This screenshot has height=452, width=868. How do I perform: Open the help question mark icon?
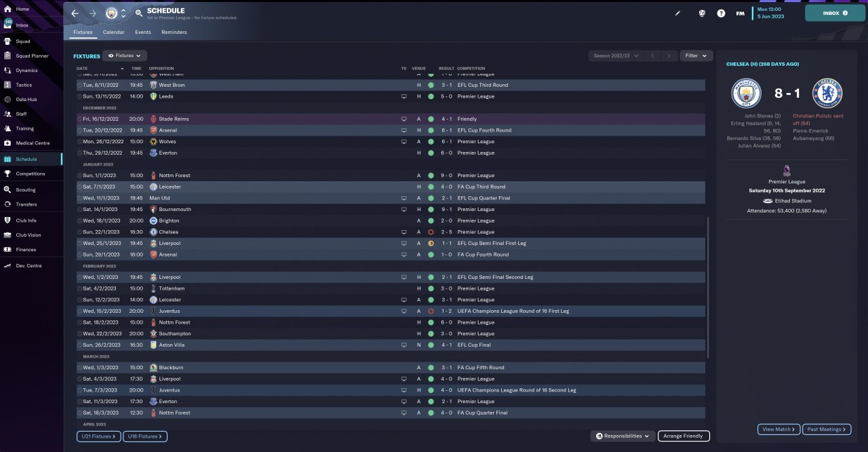click(721, 13)
